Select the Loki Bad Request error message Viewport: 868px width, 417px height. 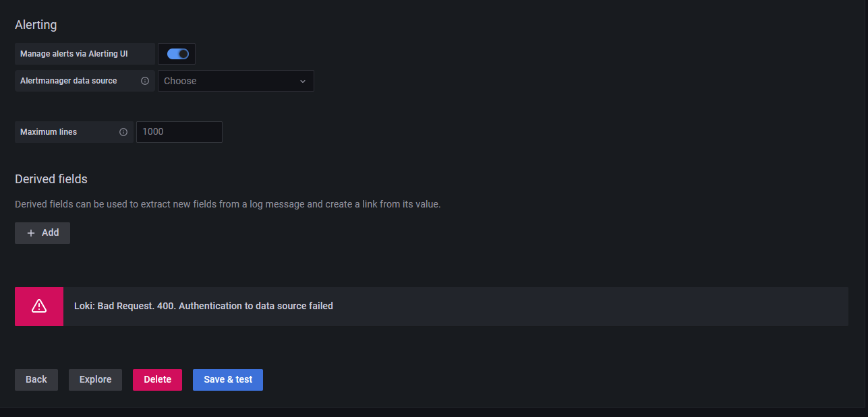click(x=204, y=306)
